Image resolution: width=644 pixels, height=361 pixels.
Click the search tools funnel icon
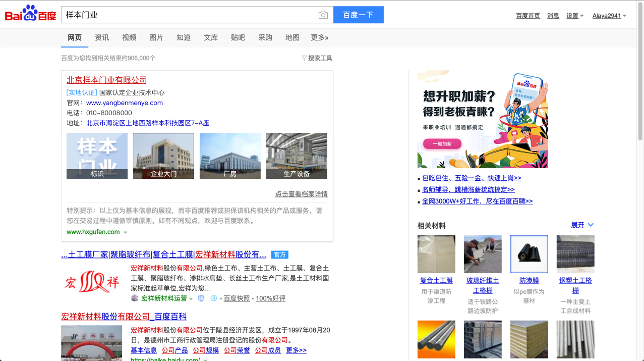(x=304, y=58)
